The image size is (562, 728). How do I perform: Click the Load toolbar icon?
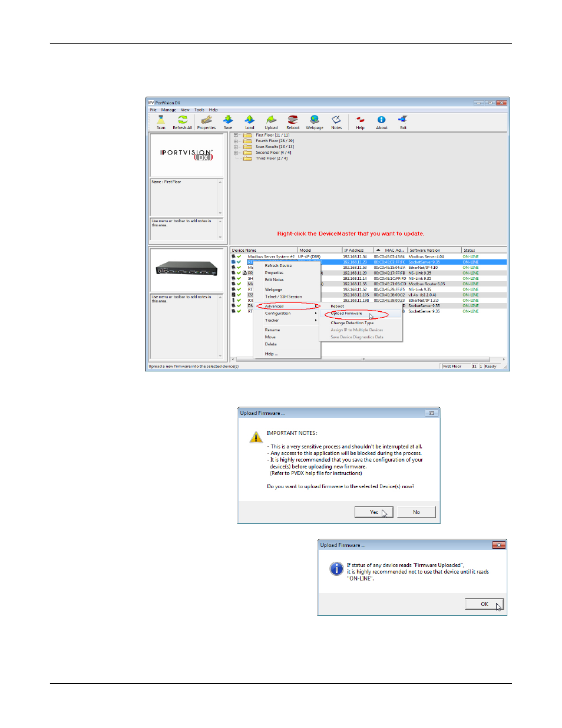click(x=250, y=122)
